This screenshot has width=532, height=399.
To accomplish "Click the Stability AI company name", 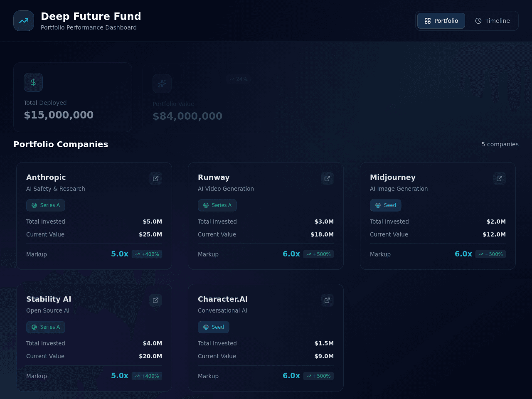I will point(49,299).
